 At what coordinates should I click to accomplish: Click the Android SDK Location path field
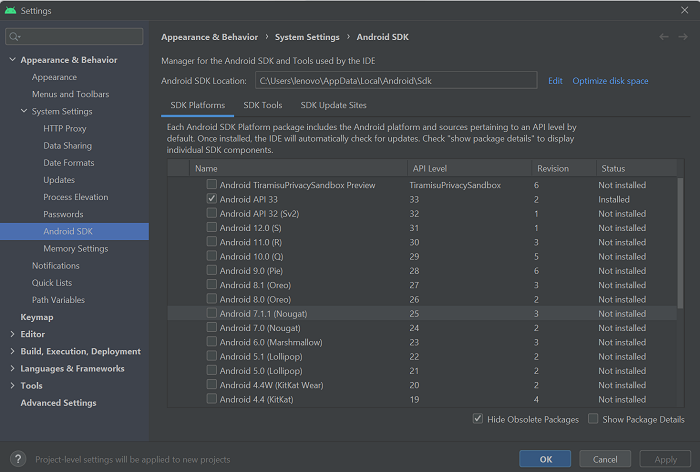tap(395, 81)
